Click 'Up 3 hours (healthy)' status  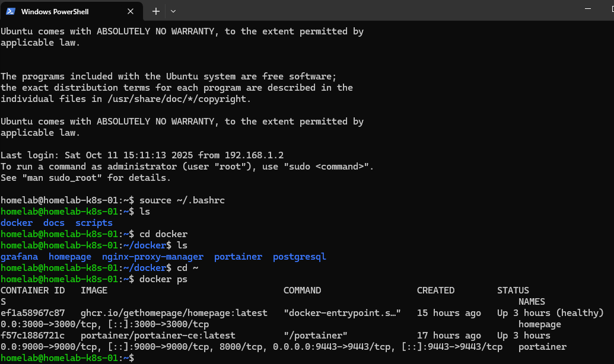(551, 313)
